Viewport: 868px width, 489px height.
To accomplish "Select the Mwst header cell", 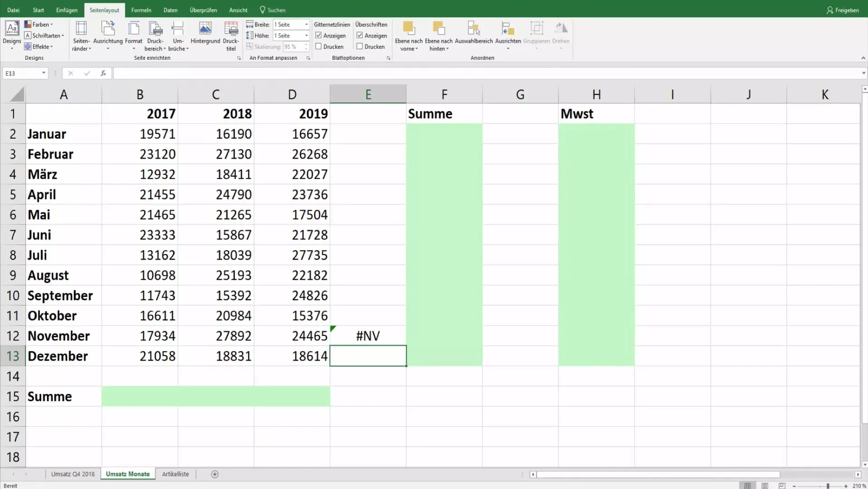I will tap(596, 114).
